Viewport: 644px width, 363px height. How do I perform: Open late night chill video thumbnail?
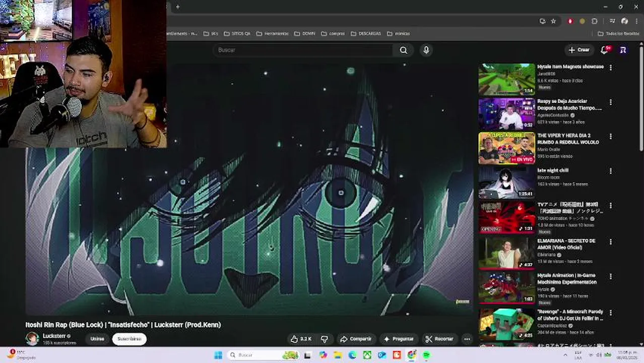[506, 183]
